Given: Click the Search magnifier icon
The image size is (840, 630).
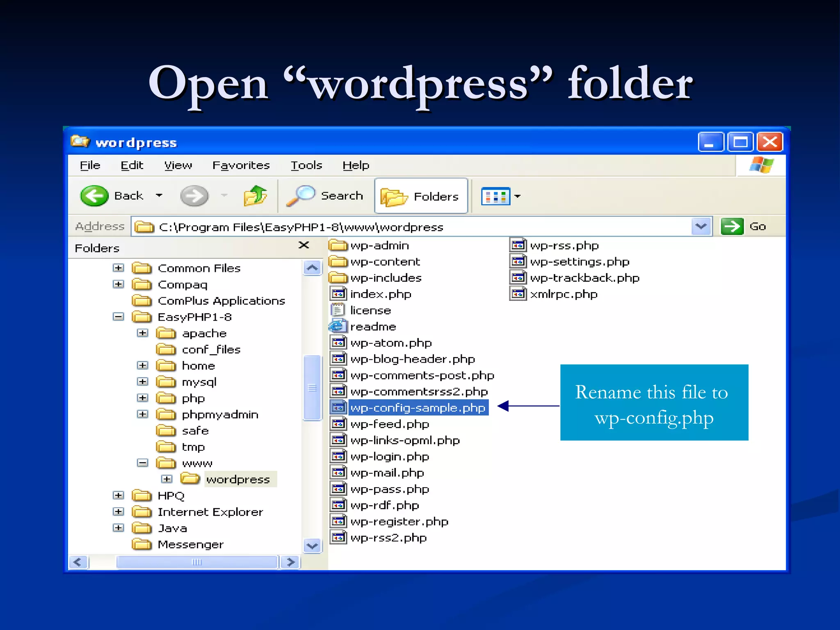Looking at the screenshot, I should 300,196.
